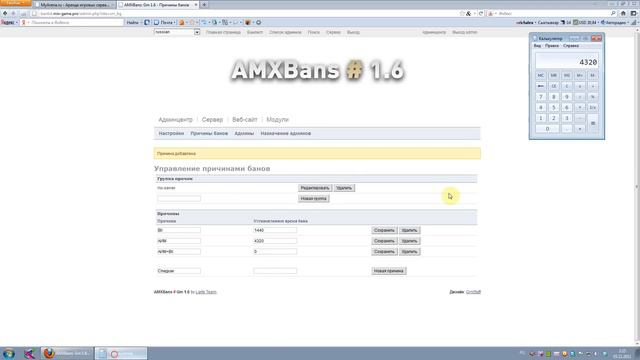Open a new tab with plus button
Image resolution: width=640 pixels, height=360 pixels.
204,4
